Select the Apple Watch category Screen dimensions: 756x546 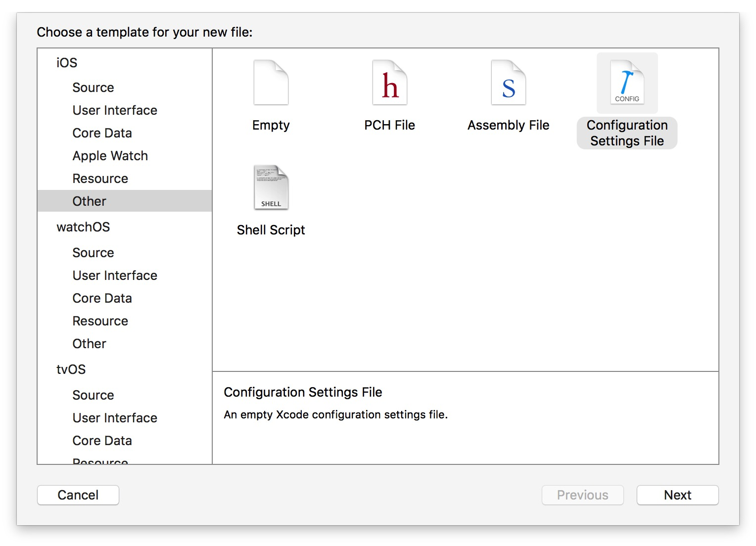(x=110, y=156)
